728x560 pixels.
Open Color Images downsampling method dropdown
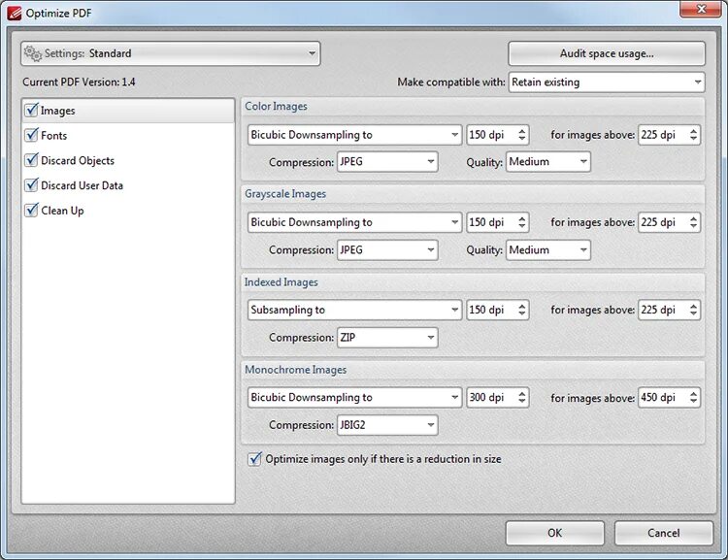click(x=354, y=135)
